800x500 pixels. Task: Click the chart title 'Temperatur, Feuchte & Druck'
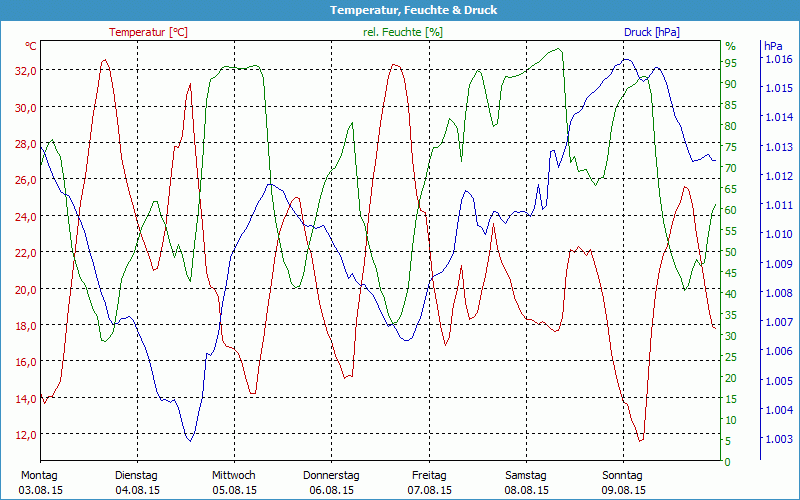[x=400, y=10]
